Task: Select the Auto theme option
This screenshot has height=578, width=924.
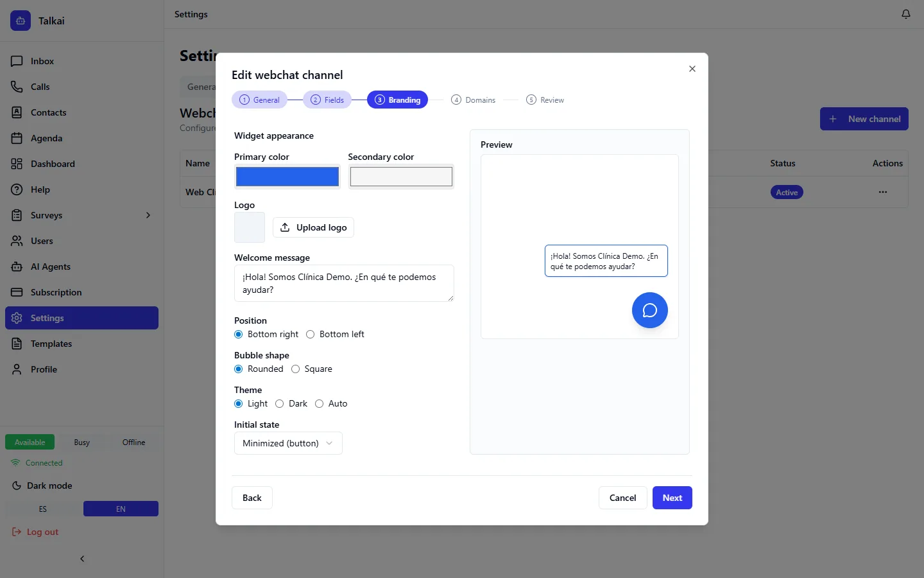Action: 320,404
